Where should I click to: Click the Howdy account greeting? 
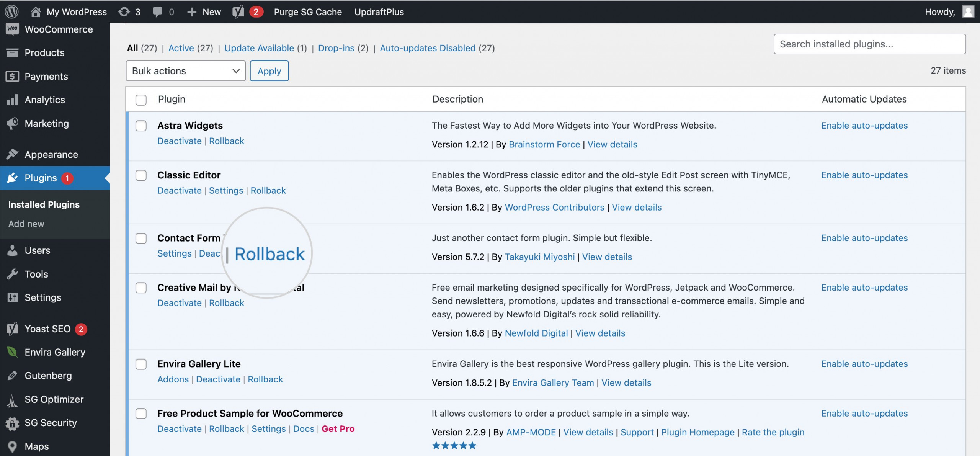(x=940, y=12)
